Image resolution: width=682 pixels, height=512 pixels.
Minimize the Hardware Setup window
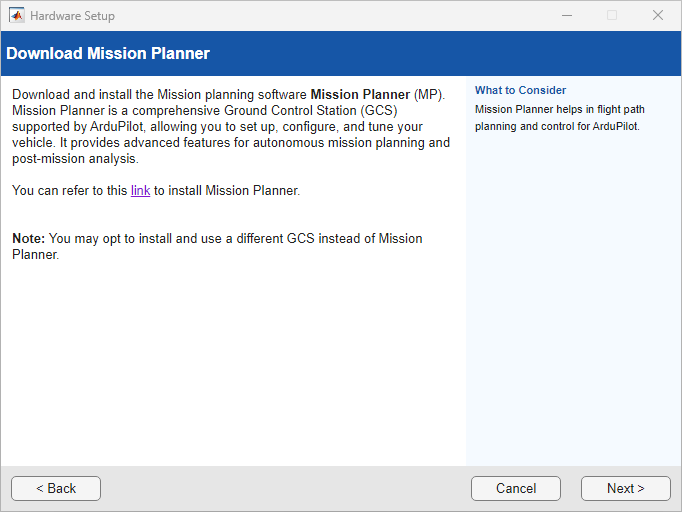[565, 15]
